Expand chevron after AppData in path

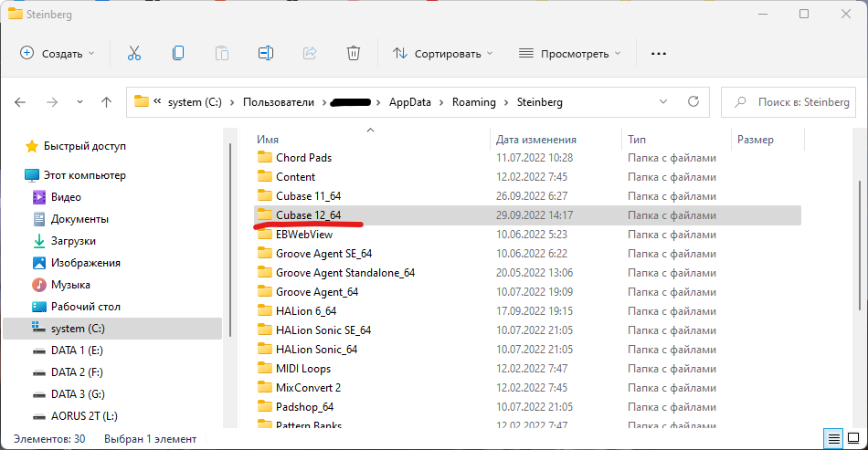click(441, 102)
